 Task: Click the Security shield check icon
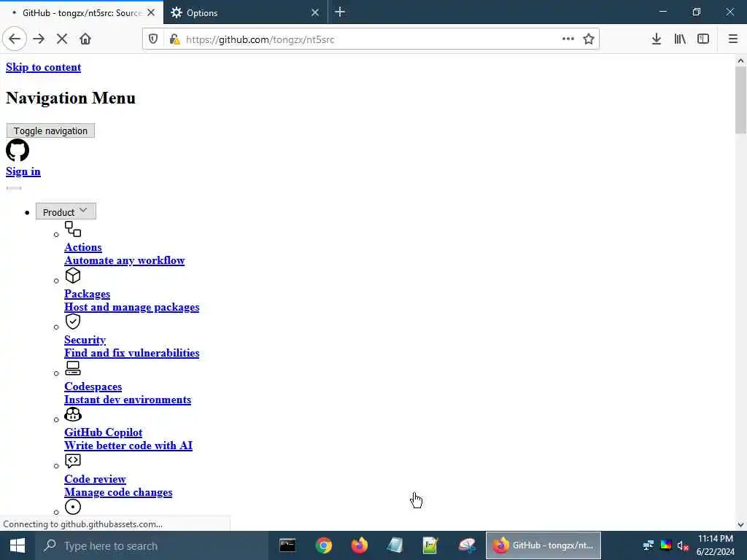pos(73,322)
